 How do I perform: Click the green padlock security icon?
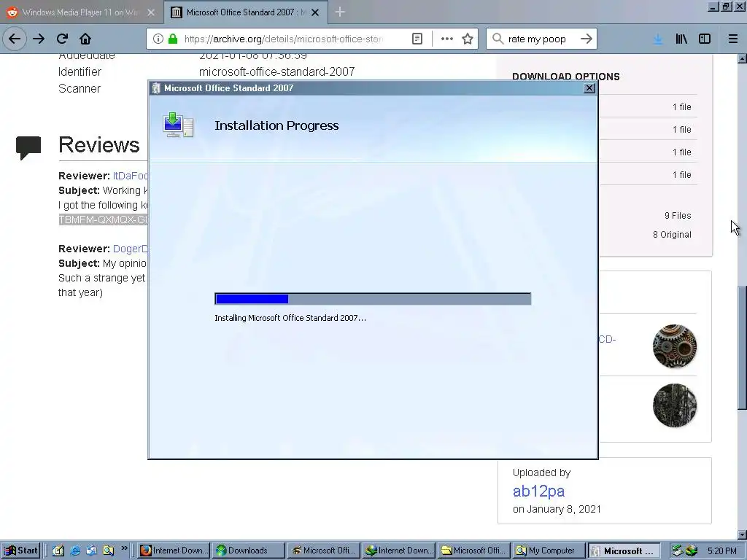pos(173,39)
